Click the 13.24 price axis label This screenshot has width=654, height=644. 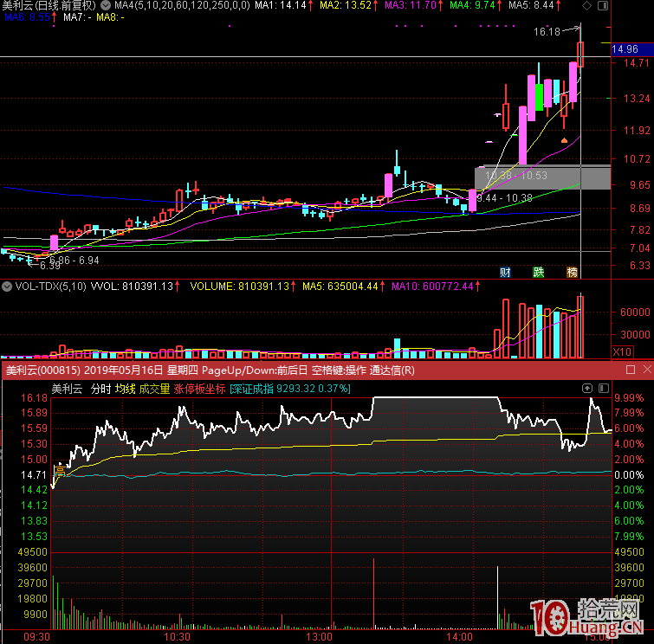(x=637, y=99)
